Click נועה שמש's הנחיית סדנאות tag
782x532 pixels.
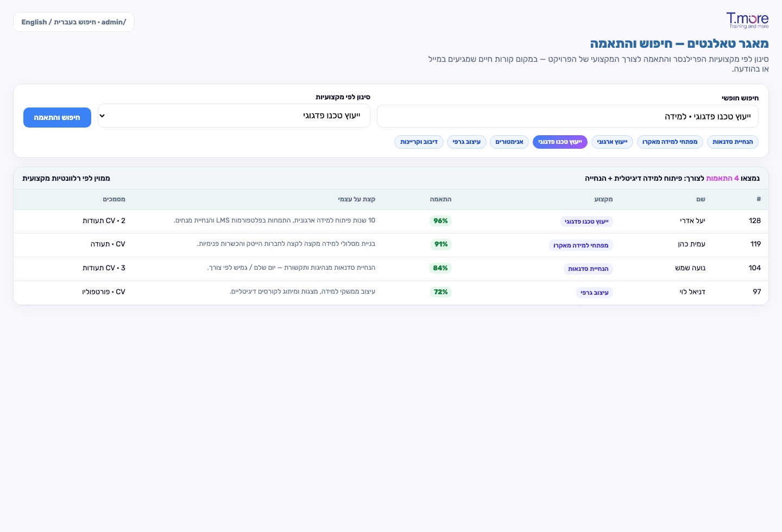pyautogui.click(x=588, y=269)
